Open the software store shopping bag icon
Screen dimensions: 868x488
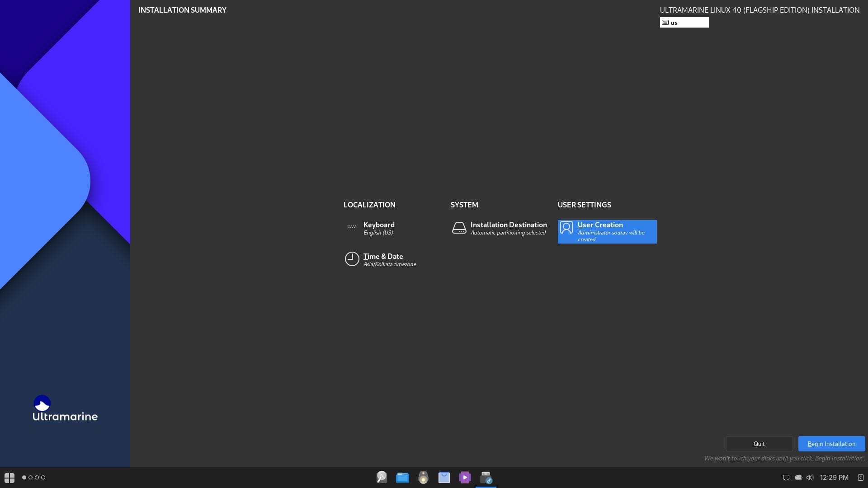pyautogui.click(x=444, y=478)
